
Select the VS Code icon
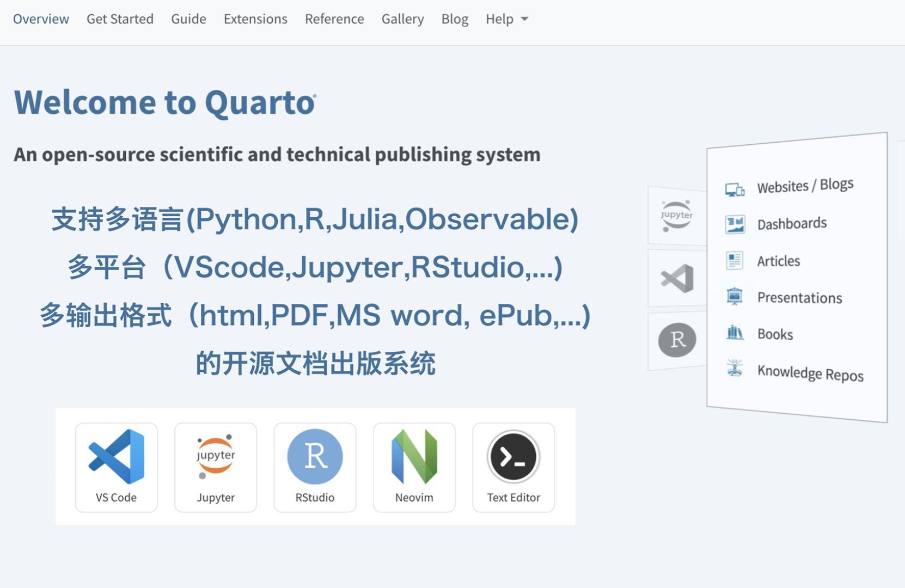pyautogui.click(x=116, y=457)
